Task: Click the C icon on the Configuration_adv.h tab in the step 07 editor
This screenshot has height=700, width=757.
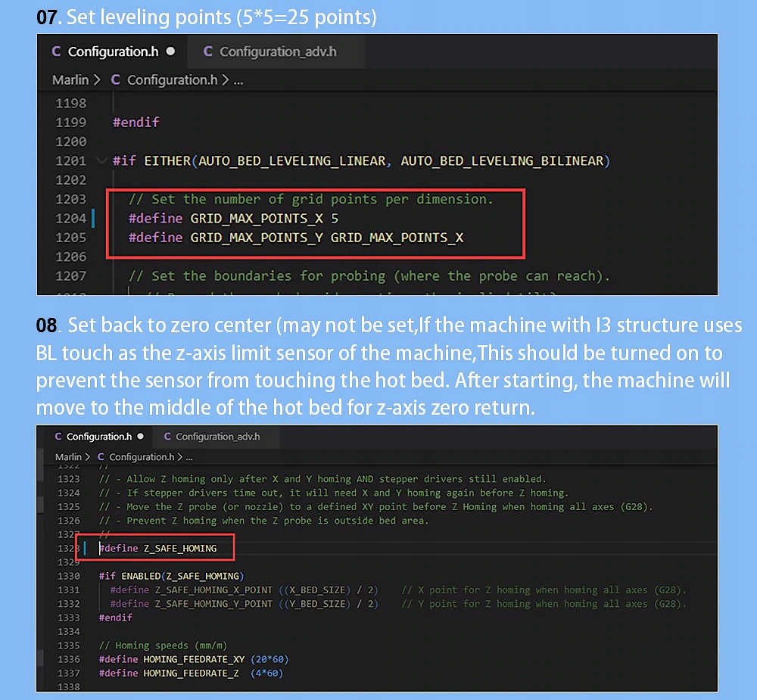Action: (x=208, y=51)
